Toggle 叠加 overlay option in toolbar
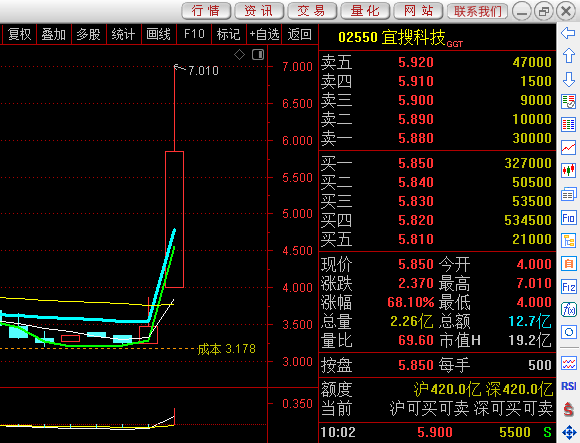Screen dimensions: 580x443 point(54,34)
